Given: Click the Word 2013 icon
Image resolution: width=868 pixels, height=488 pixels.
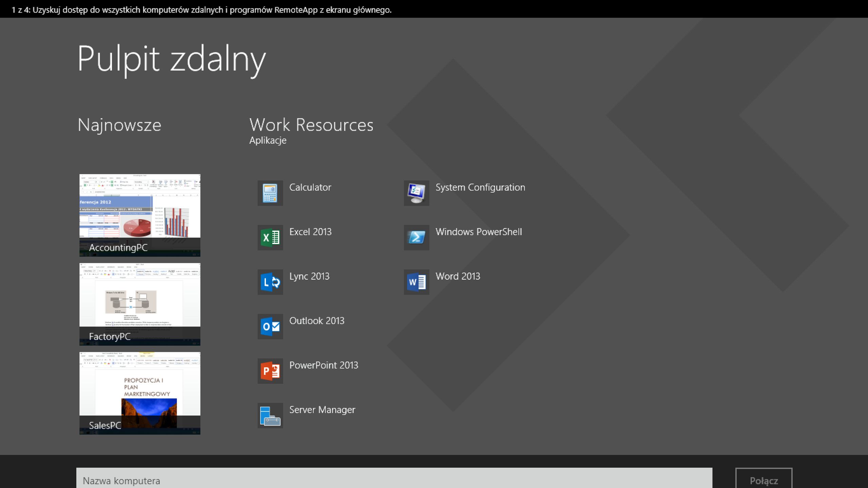Looking at the screenshot, I should point(416,282).
